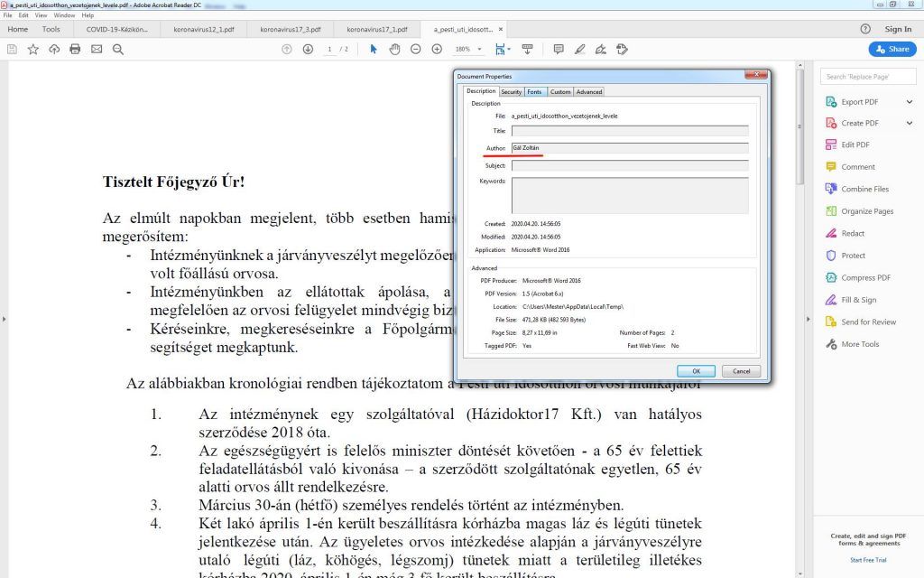
Task: Open the Window menu
Action: 64,15
